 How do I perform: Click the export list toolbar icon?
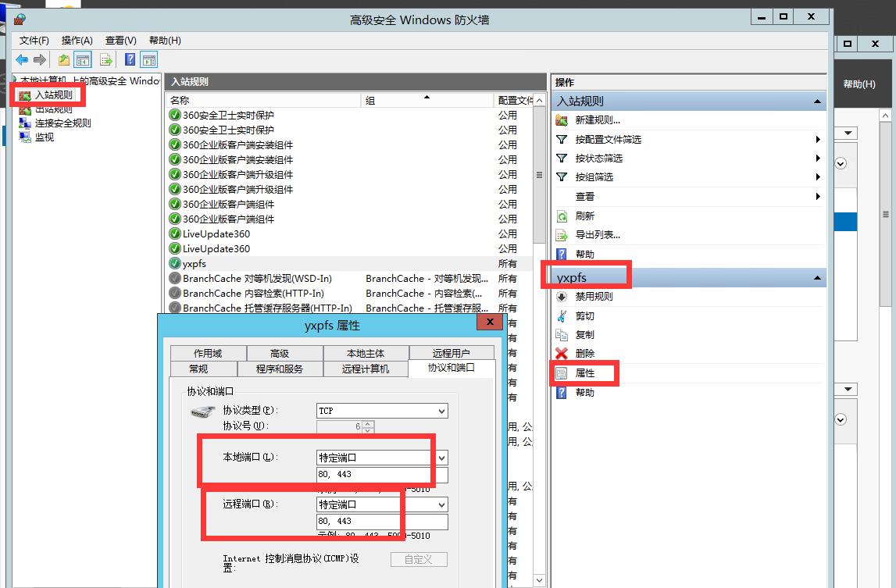pos(105,59)
